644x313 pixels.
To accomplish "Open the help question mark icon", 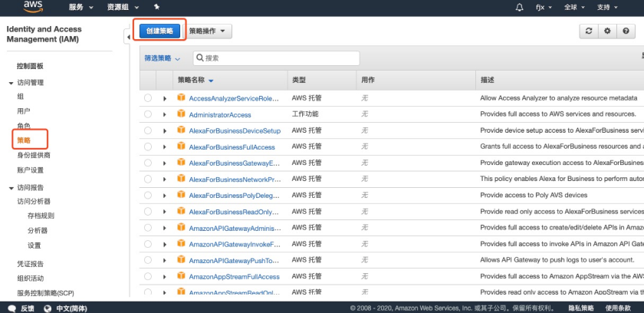I will pyautogui.click(x=626, y=31).
